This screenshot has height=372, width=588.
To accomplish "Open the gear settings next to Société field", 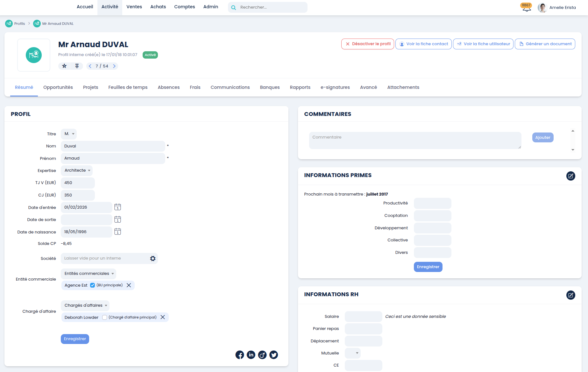I will pos(153,258).
